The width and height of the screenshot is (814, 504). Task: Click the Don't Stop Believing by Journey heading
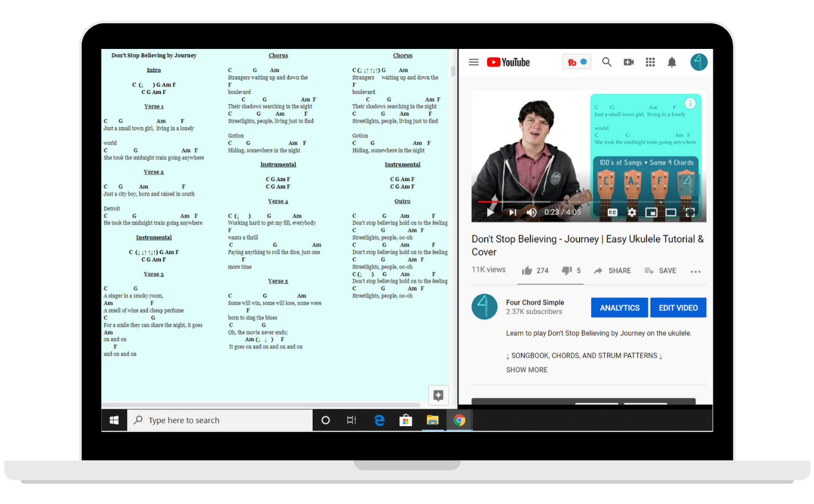(x=154, y=55)
